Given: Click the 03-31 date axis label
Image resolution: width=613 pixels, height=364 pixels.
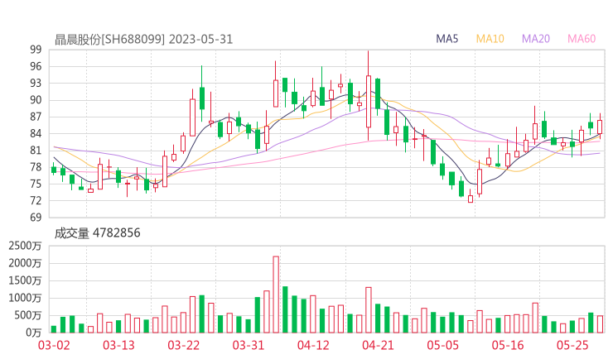Looking at the screenshot, I should (x=249, y=345).
